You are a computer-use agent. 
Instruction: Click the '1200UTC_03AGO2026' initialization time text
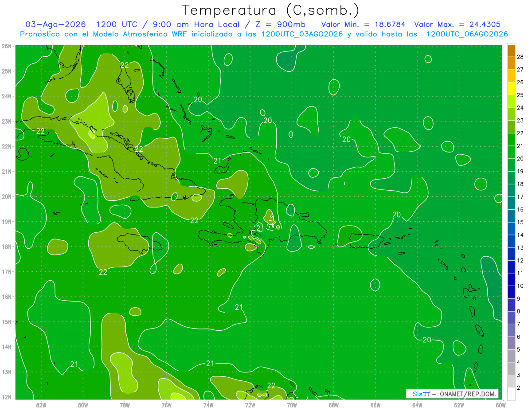(x=302, y=34)
